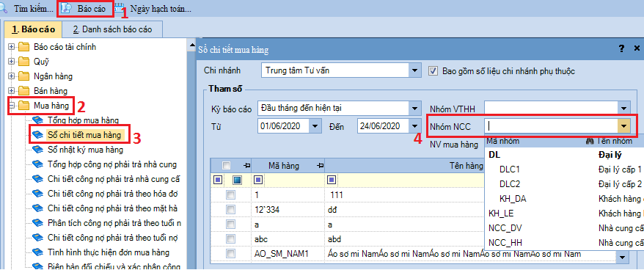Screen dimensions: 644x270
Task: Open Tổng hợp công nợ phải trả report
Action: tap(112, 164)
